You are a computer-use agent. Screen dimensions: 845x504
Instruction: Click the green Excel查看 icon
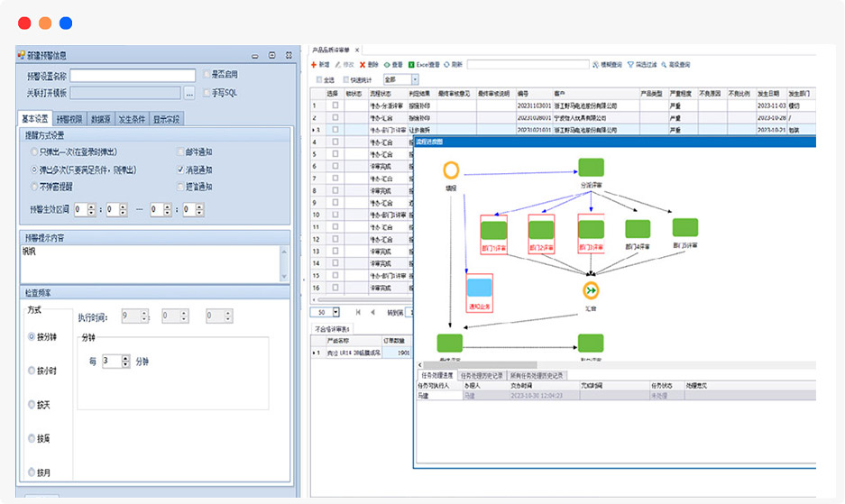[x=411, y=65]
